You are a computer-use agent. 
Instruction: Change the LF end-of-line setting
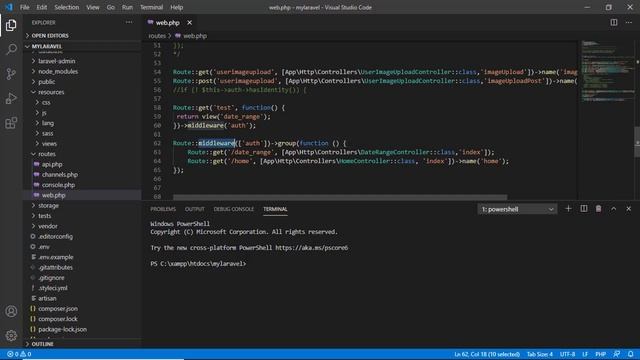tap(585, 354)
